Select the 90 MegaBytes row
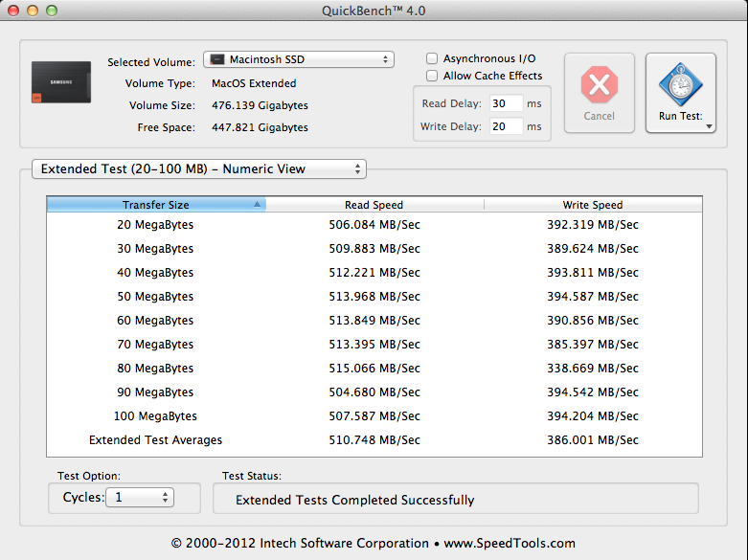Screen dimensions: 748x560 [x=374, y=392]
